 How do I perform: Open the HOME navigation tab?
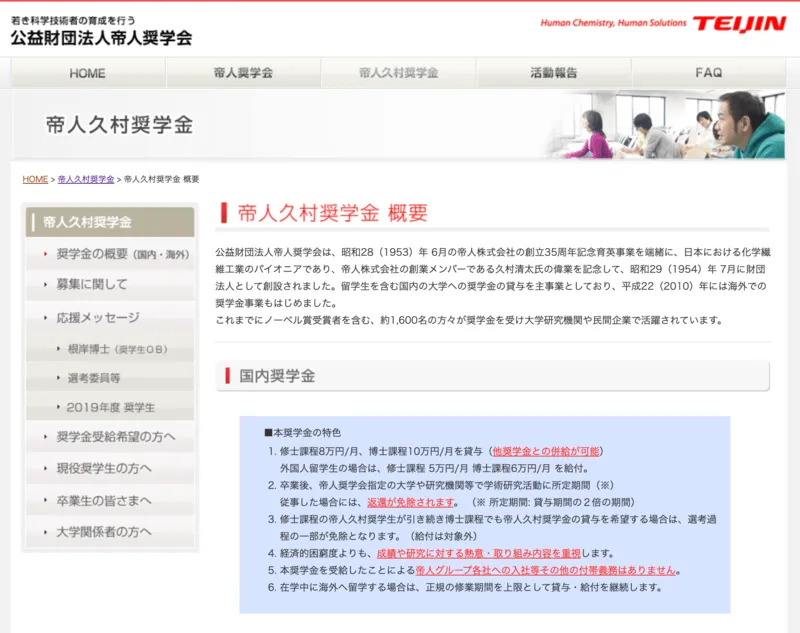(x=87, y=73)
